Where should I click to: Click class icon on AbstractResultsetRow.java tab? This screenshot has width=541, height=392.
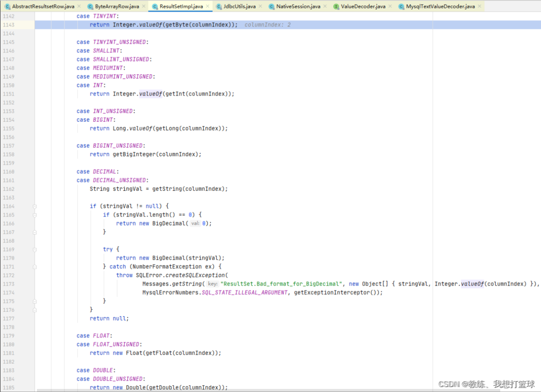[7, 6]
